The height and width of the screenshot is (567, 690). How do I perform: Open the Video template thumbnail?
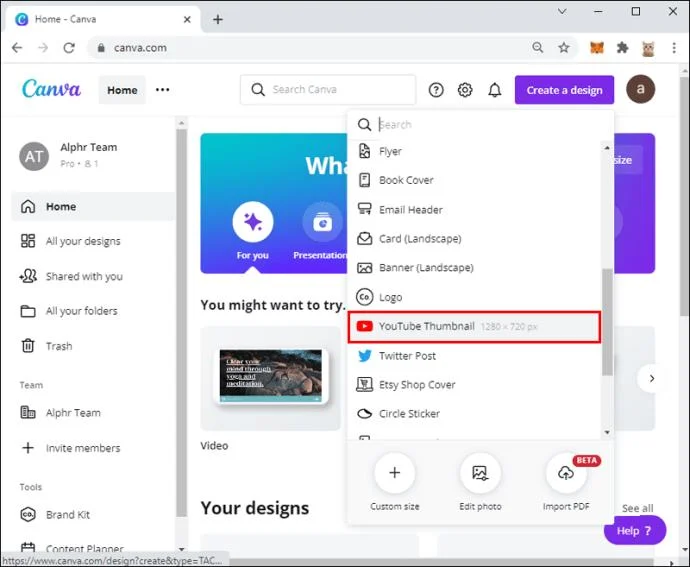(x=270, y=378)
